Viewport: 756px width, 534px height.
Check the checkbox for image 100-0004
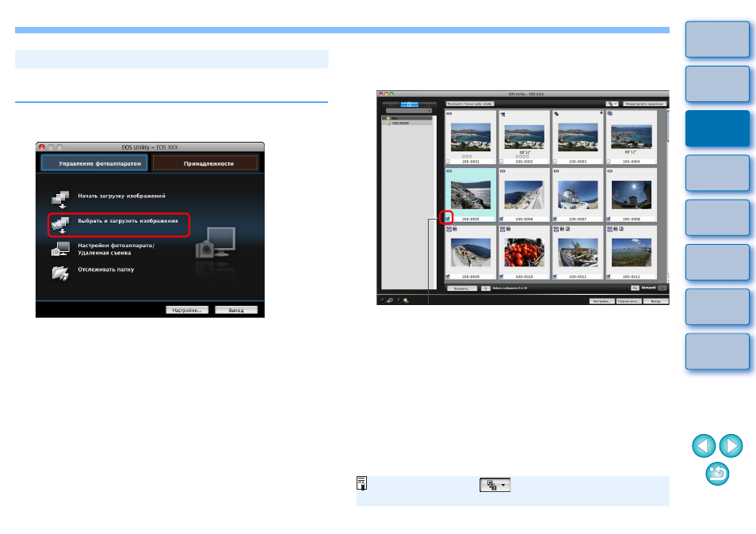[x=609, y=162]
